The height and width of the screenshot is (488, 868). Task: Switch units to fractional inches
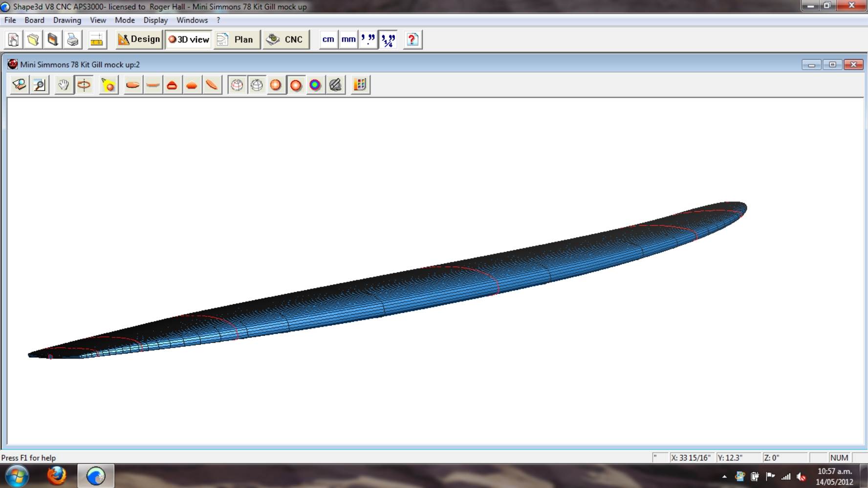point(389,40)
